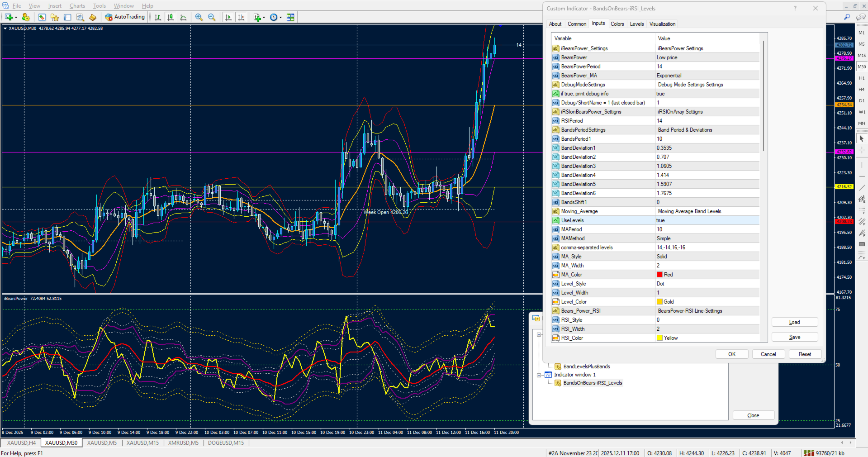This screenshot has width=868, height=457.
Task: Pick the draw rectangle shape tool
Action: point(862,244)
